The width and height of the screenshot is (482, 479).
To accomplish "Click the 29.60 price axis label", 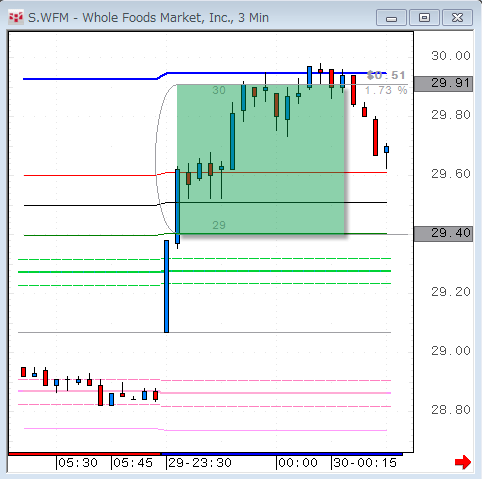I will click(451, 174).
